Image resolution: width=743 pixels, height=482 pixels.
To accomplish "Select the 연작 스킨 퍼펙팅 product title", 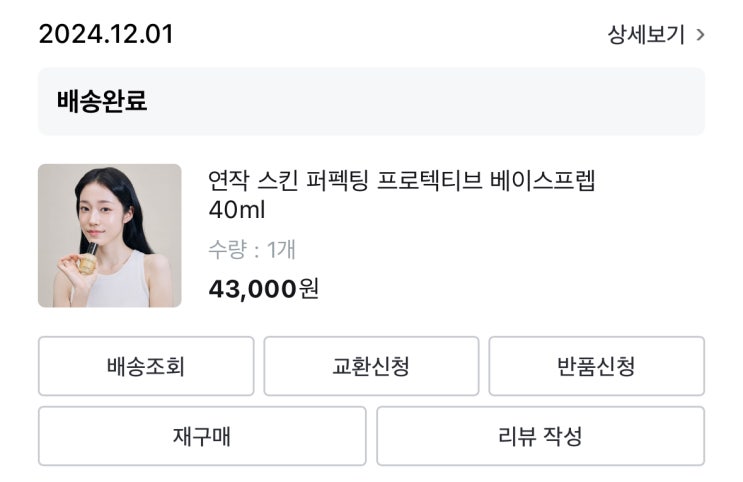I will pyautogui.click(x=401, y=182).
